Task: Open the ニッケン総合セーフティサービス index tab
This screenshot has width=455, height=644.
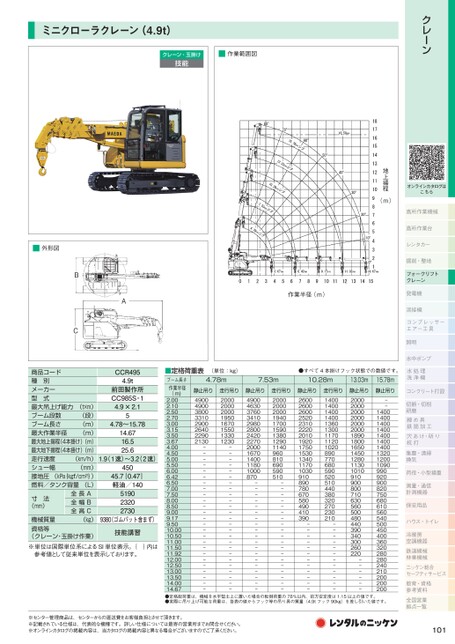Action: [x=427, y=570]
